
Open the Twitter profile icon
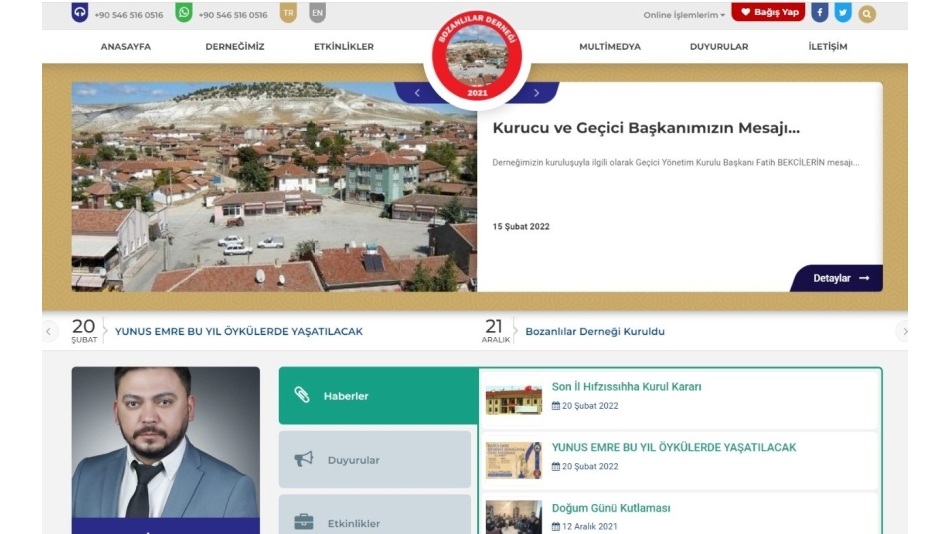pos(843,13)
